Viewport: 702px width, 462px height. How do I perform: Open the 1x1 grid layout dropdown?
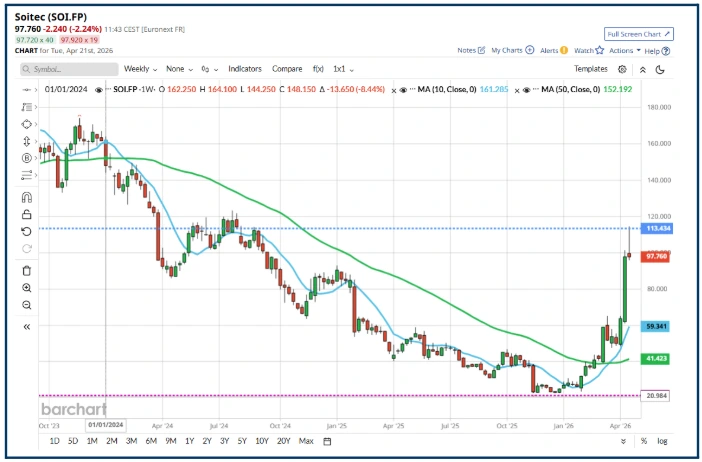[x=343, y=69]
